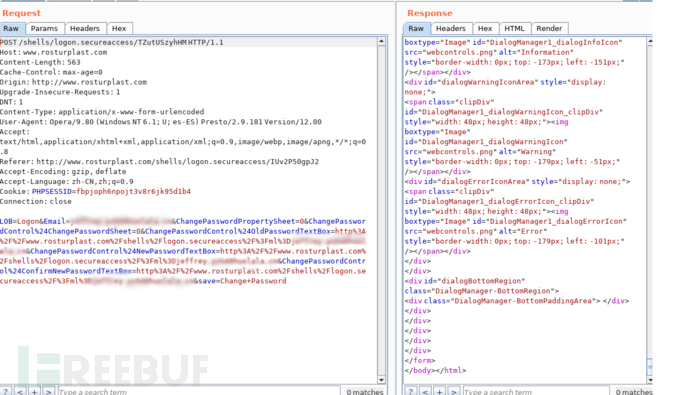Open the HTML tab in Response panel
The height and width of the screenshot is (395, 690).
[514, 28]
